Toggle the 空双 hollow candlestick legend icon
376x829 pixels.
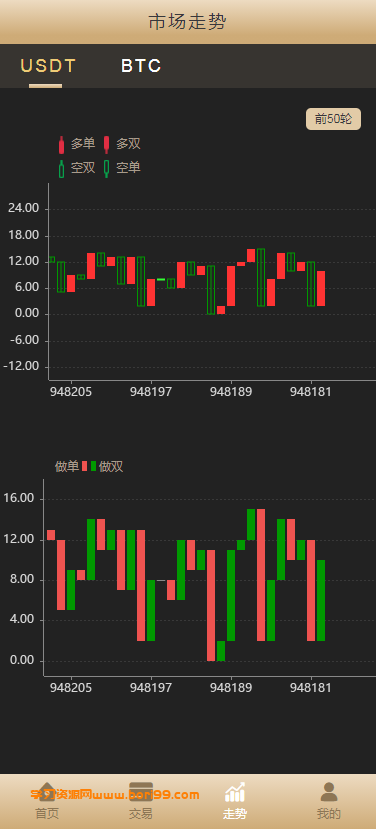click(x=61, y=169)
